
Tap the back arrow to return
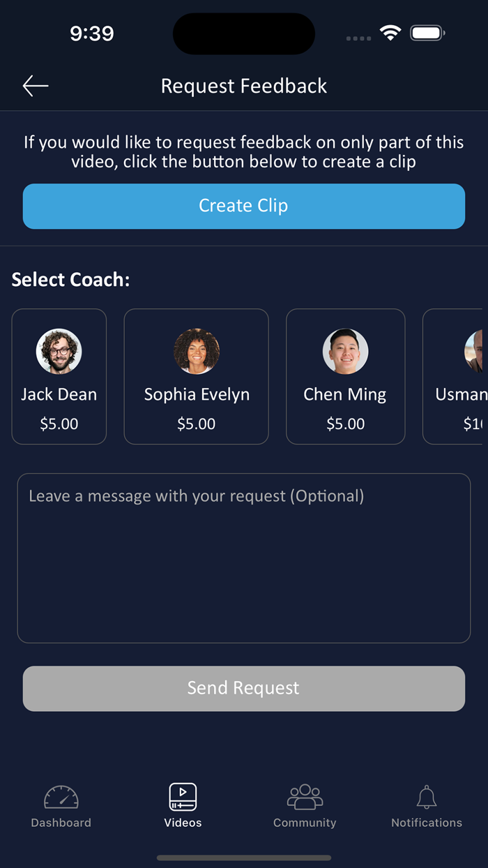point(34,86)
